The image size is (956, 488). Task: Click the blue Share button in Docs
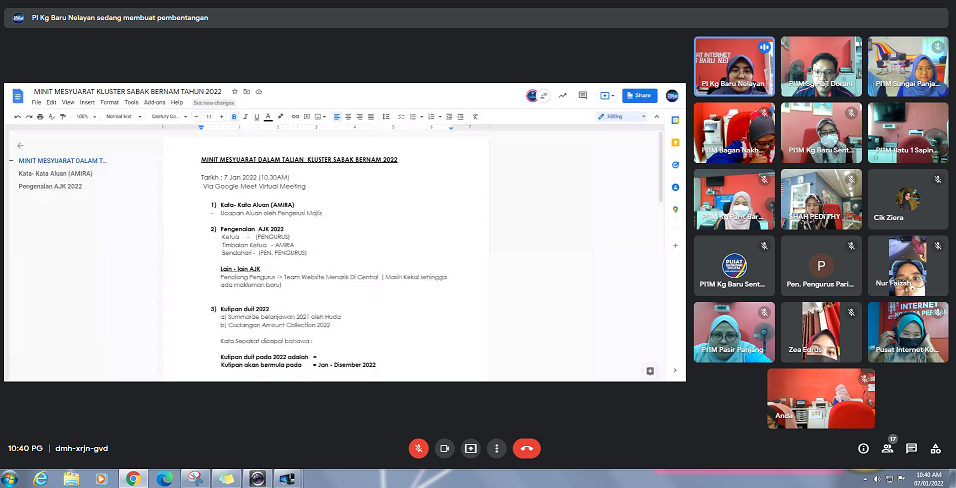(639, 96)
